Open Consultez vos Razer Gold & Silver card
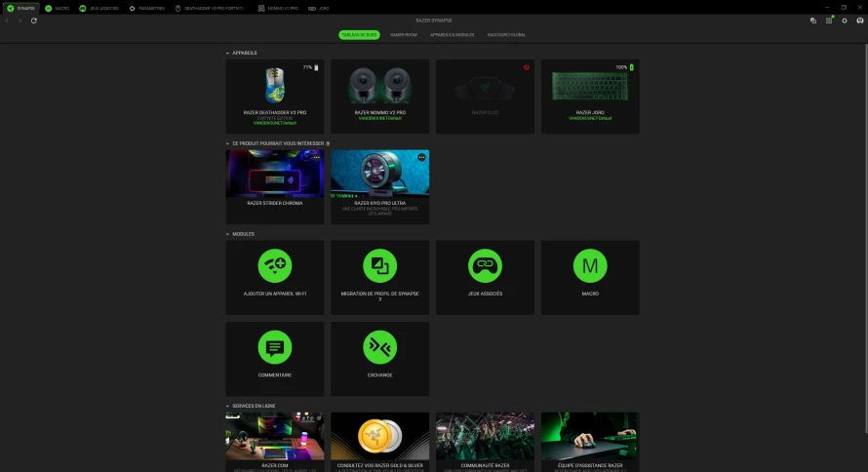This screenshot has height=472, width=868. (x=379, y=442)
